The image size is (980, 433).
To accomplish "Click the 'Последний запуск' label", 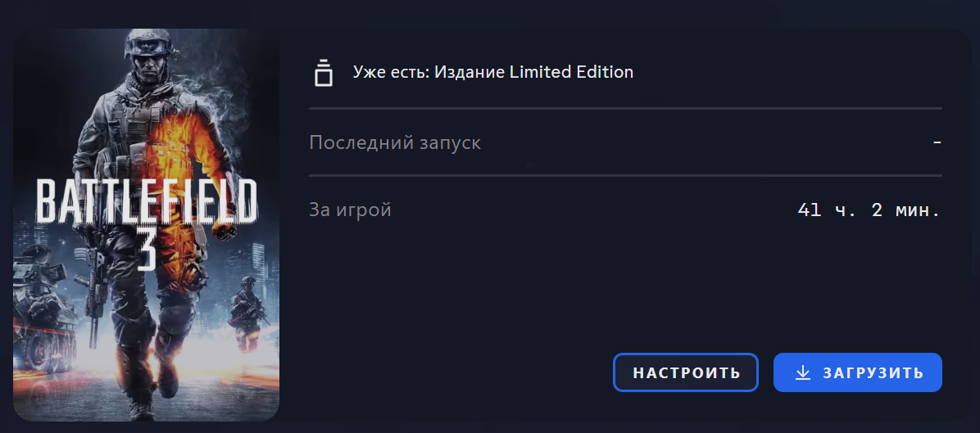I will tap(395, 142).
